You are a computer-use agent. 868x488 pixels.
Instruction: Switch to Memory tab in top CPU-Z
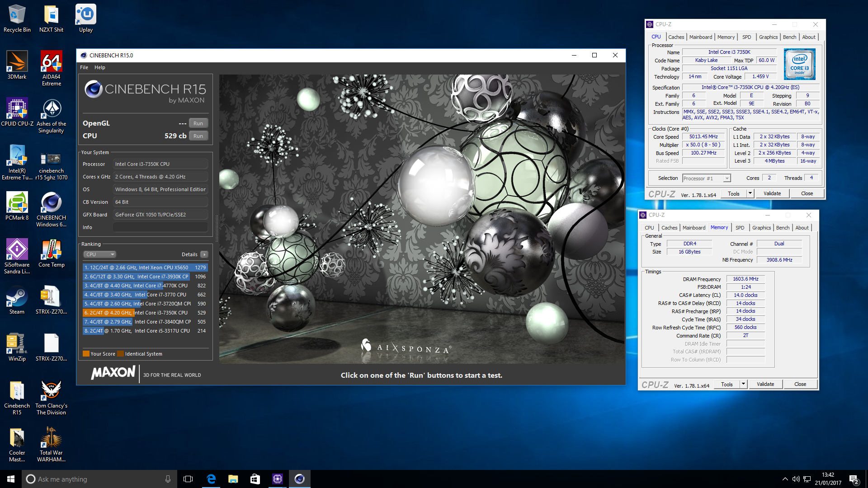pos(726,37)
